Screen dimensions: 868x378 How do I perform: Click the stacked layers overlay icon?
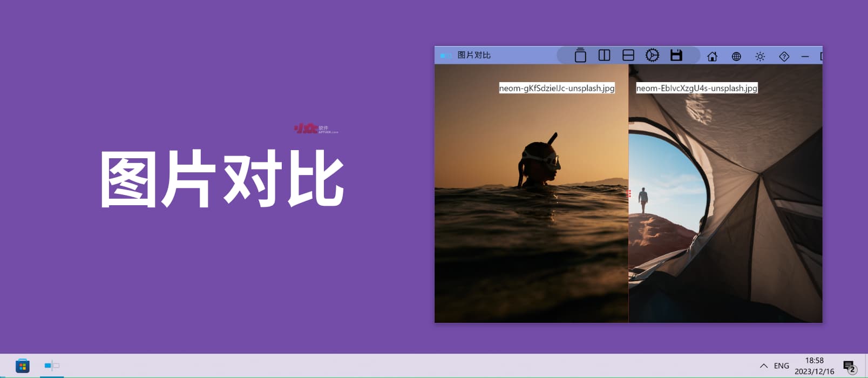(x=580, y=56)
